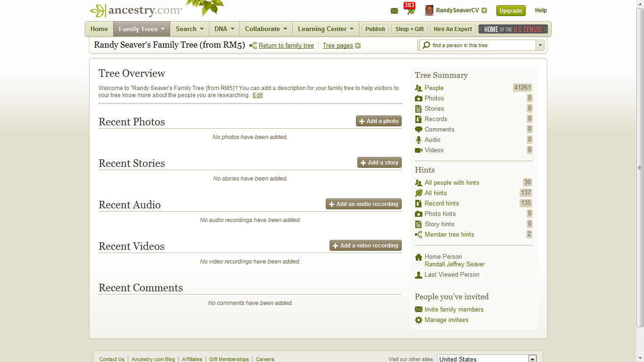Click the Story hints page icon
644x362 pixels.
419,224
